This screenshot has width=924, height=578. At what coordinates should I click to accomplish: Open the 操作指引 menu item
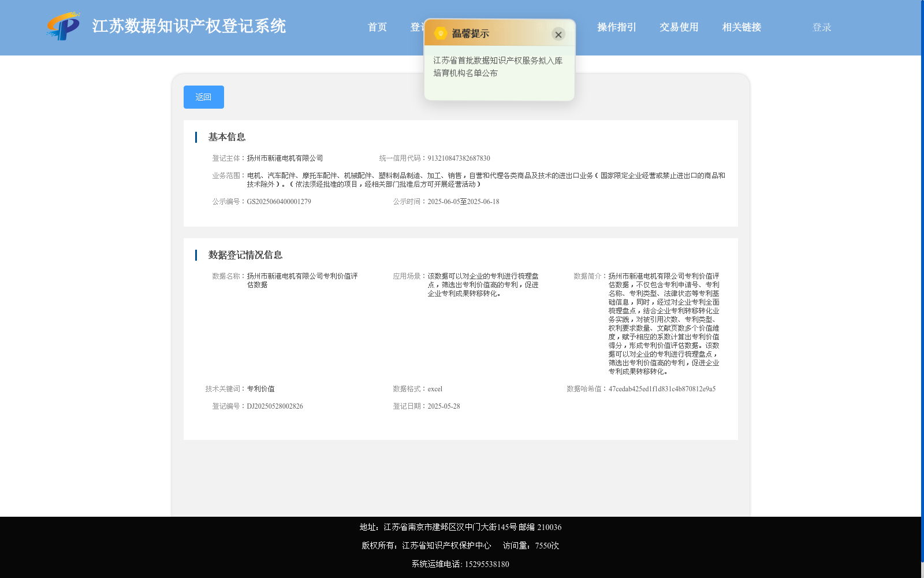pos(616,27)
